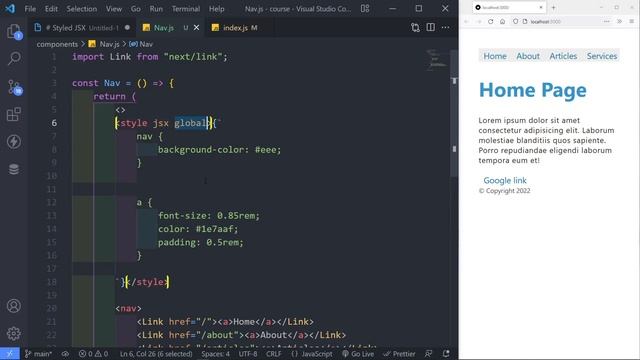The width and height of the screenshot is (640, 360).
Task: Open the Selection menu
Action: pos(82,9)
